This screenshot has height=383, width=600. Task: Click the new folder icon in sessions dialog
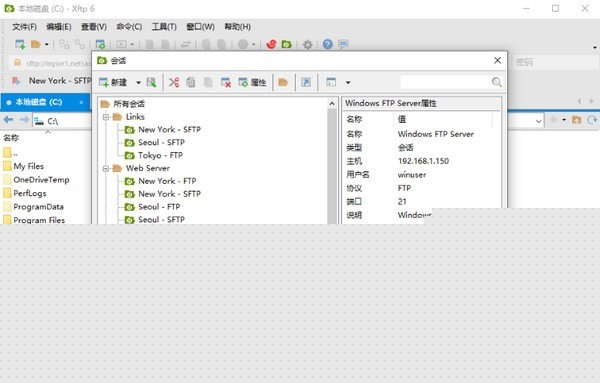[x=283, y=82]
